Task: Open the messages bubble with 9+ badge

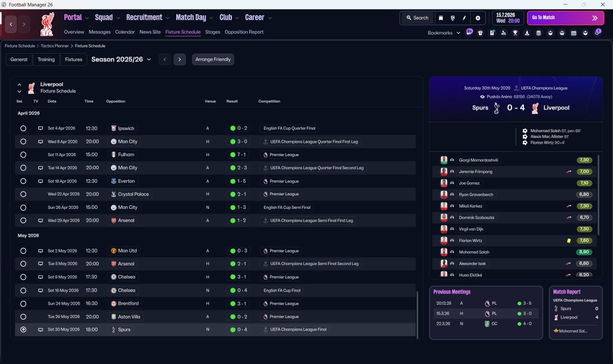Action: point(469,33)
